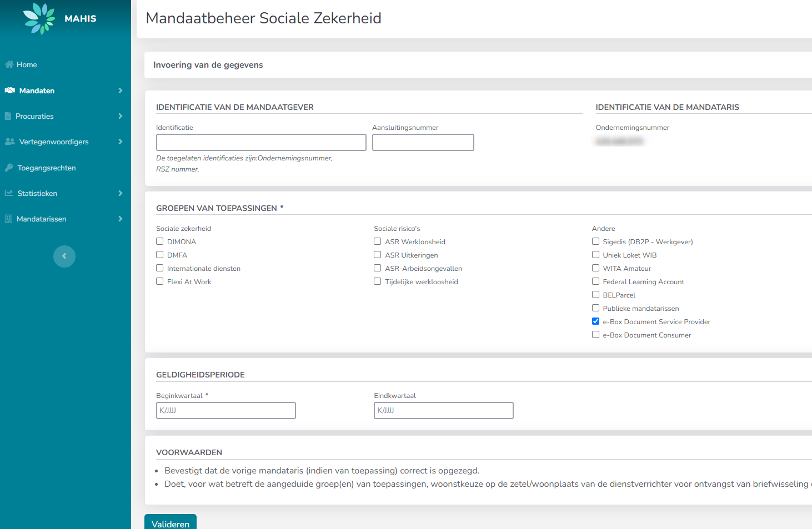Go to the Home menu item
Screen dimensions: 812x529
click(x=27, y=64)
